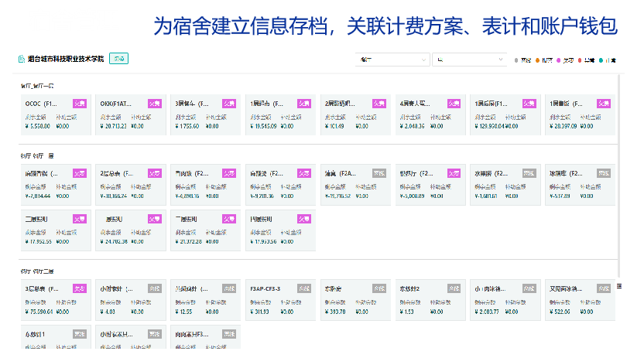The height and width of the screenshot is (358, 644).
Task: Click the negative balance ¥-537.89
Action: (x=560, y=196)
